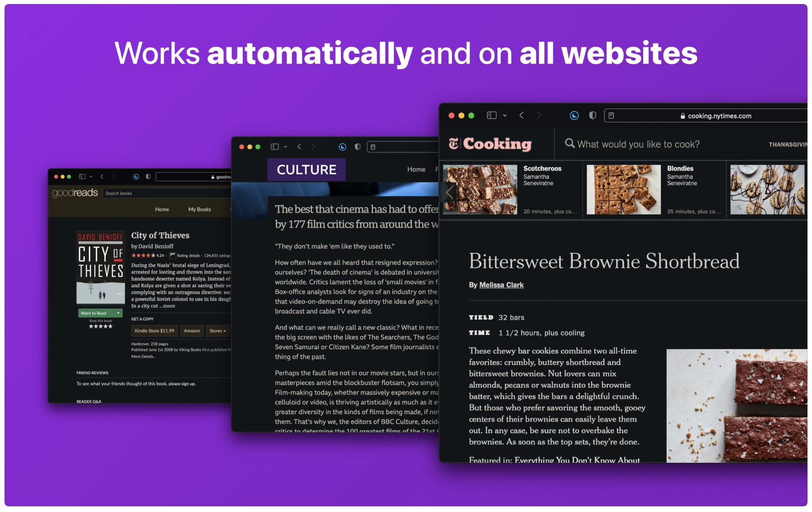Open sidebar dropdown chevron in Cooking window

[x=505, y=116]
